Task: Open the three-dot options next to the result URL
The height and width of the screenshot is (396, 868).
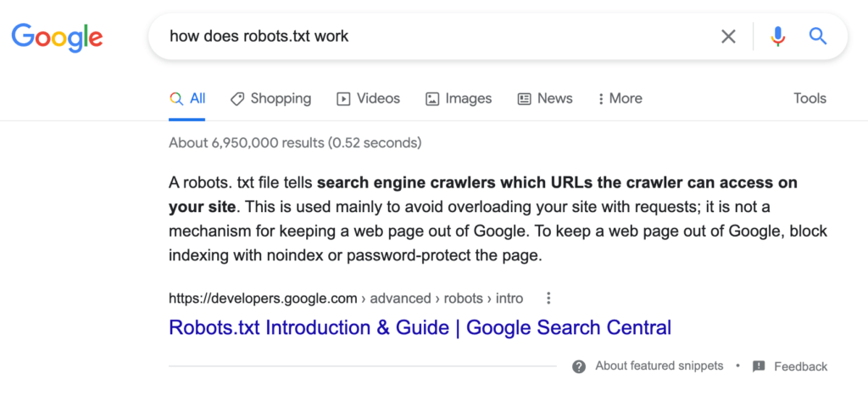Action: (x=549, y=298)
